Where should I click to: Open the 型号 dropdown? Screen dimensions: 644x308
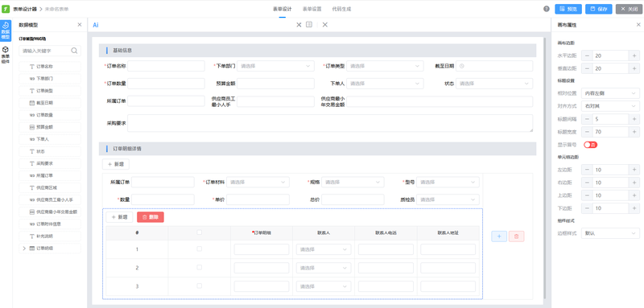(448, 182)
